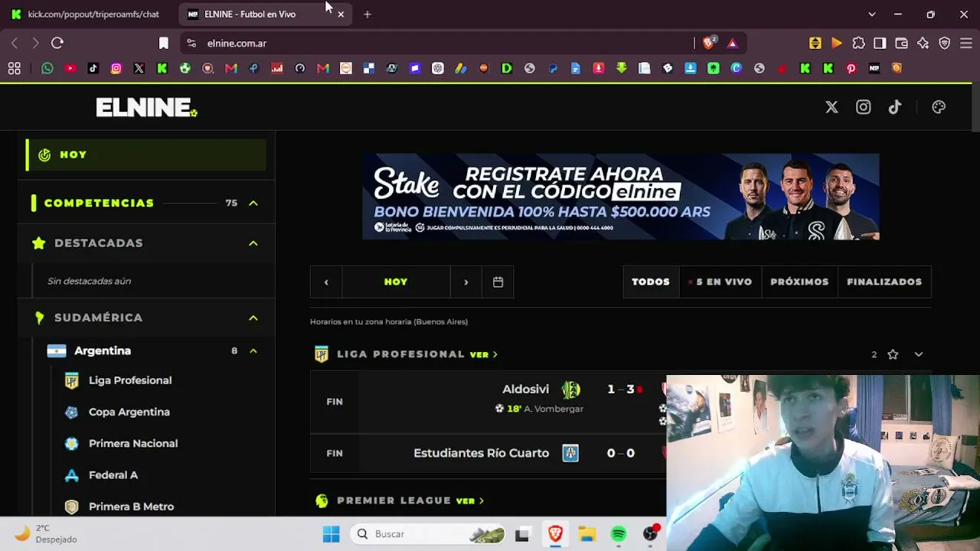Open the Windows Start menu
This screenshot has height=551, width=980.
point(331,534)
